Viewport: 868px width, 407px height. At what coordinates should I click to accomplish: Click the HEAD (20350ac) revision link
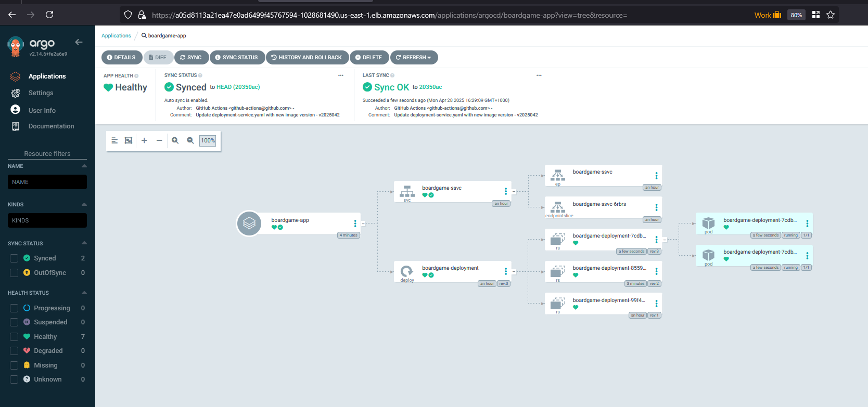(238, 87)
